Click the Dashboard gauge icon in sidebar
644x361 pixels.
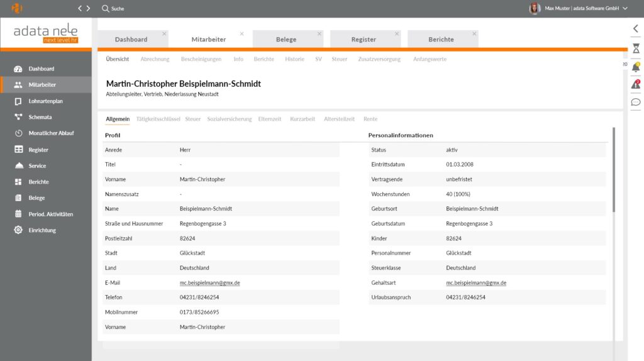pos(18,69)
